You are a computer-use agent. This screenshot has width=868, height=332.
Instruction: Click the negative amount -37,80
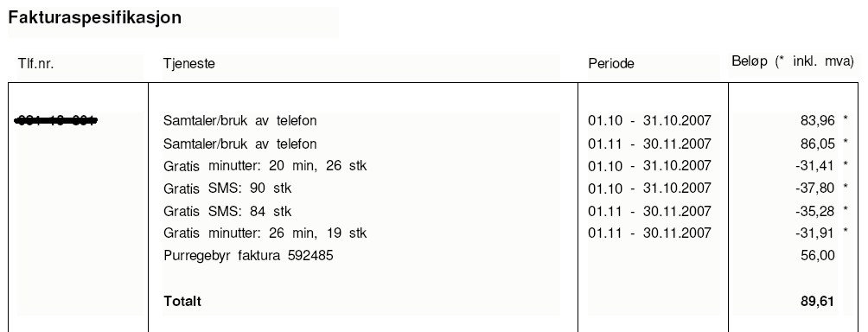pyautogui.click(x=815, y=188)
